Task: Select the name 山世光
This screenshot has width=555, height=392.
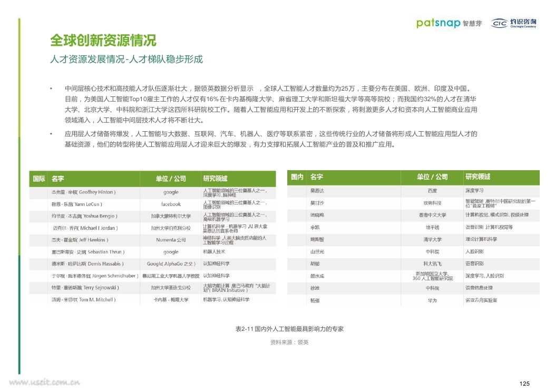Action: pyautogui.click(x=317, y=252)
